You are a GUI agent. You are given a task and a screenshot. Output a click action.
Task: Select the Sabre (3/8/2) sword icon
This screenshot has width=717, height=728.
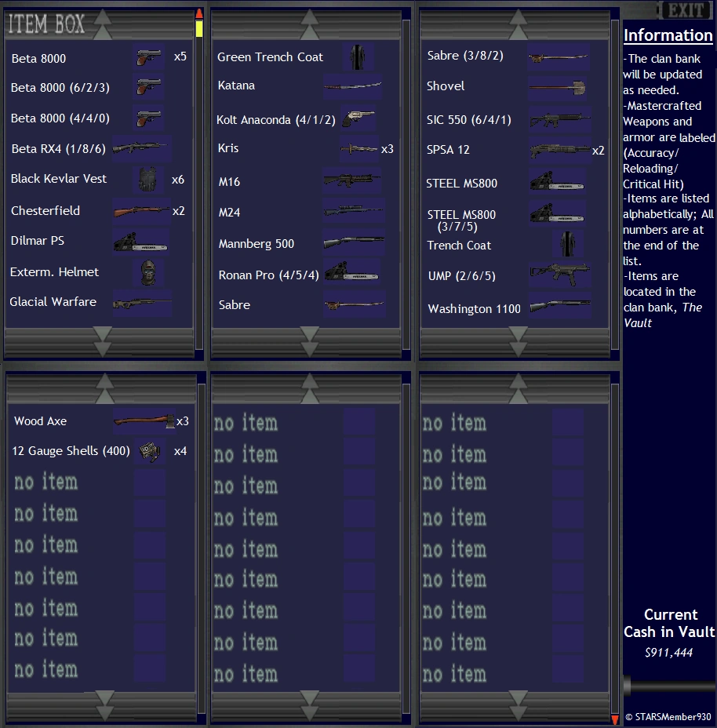coord(559,57)
